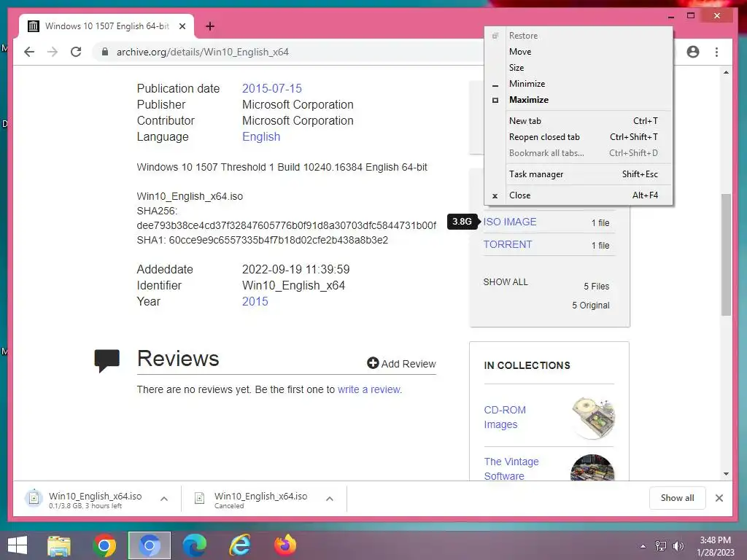
Task: Open a new tab with plus button
Action: point(209,26)
